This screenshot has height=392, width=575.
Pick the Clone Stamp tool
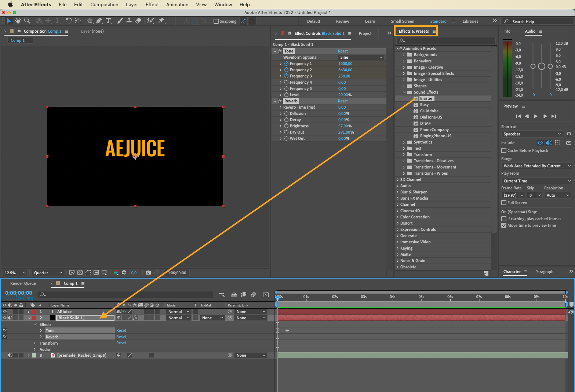click(129, 21)
